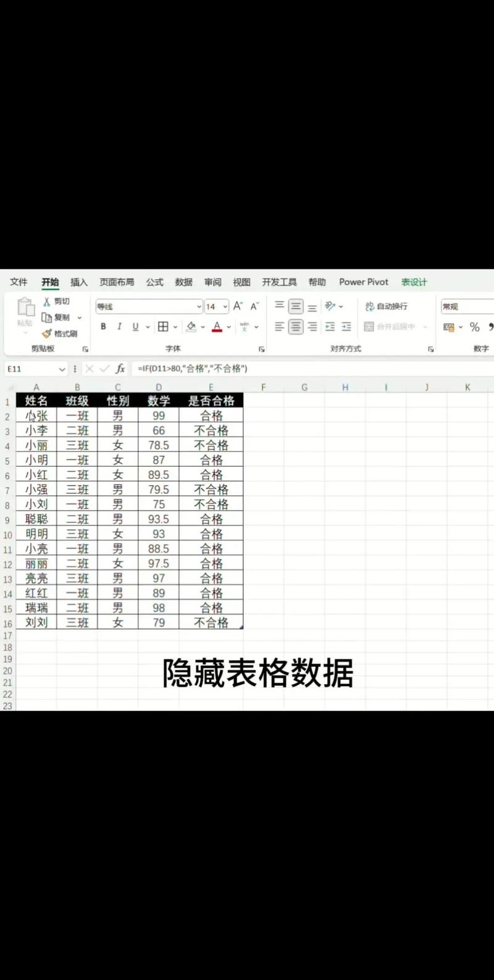Open the copy options dropdown arrow
494x980 pixels.
click(80, 317)
